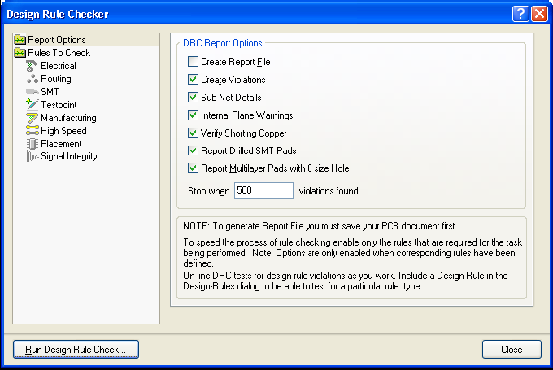Enable the Create Report File checkbox
553x370 pixels.
[193, 61]
